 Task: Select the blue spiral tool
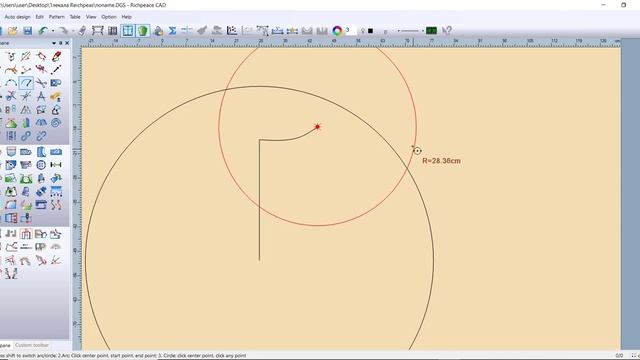tap(56, 122)
